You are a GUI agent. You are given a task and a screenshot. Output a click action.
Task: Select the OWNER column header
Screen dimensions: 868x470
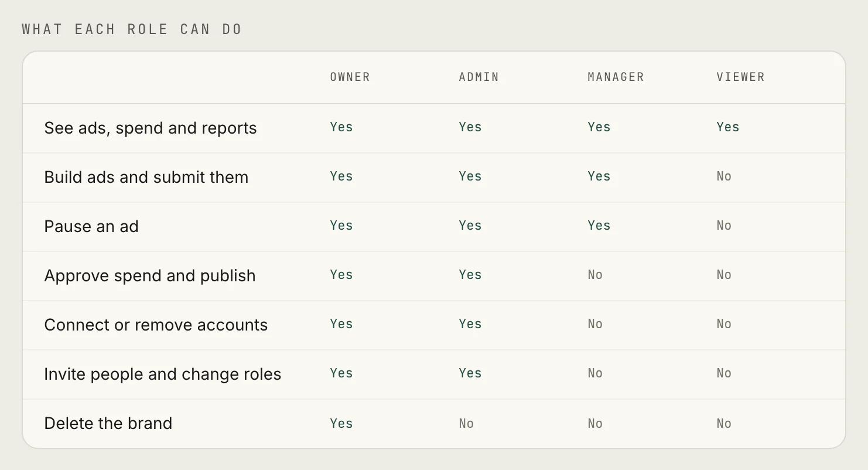tap(350, 77)
